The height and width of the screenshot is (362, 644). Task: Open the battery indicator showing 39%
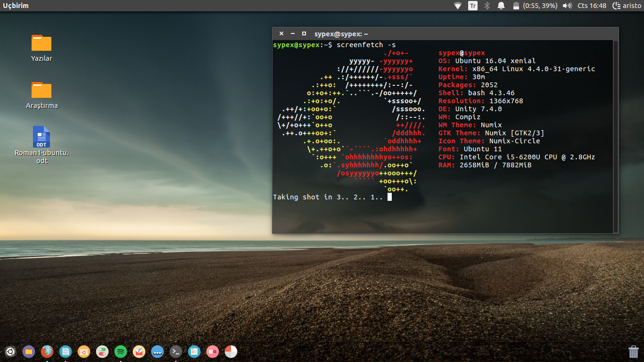click(535, 6)
